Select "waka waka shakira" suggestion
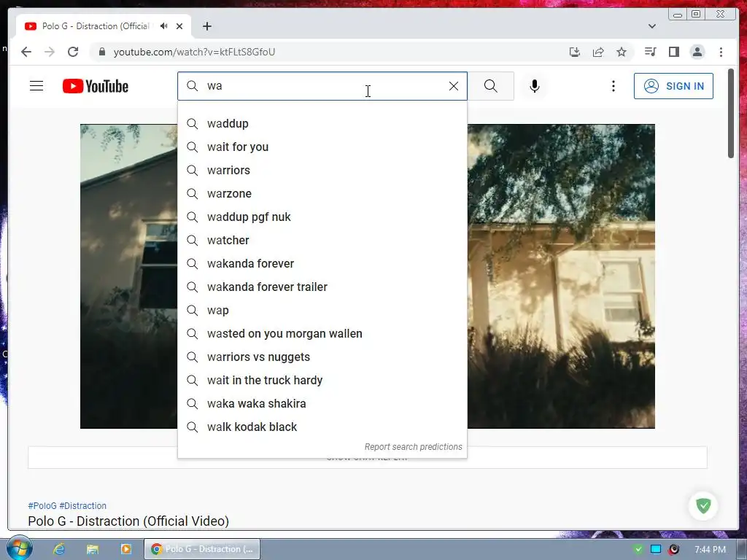 point(322,404)
